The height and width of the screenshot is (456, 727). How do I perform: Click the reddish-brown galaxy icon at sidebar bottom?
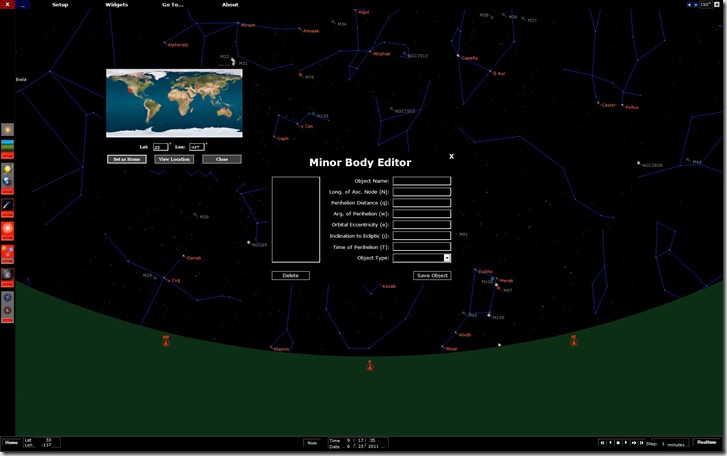click(7, 310)
